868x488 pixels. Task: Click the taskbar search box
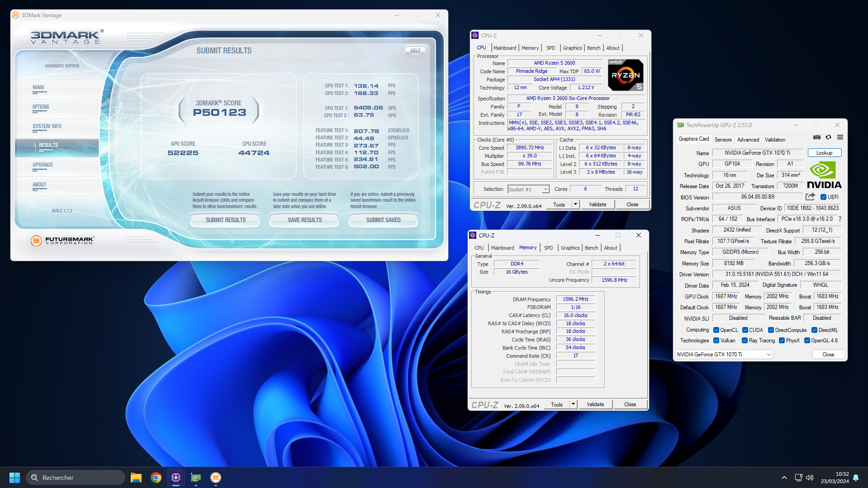[76, 478]
